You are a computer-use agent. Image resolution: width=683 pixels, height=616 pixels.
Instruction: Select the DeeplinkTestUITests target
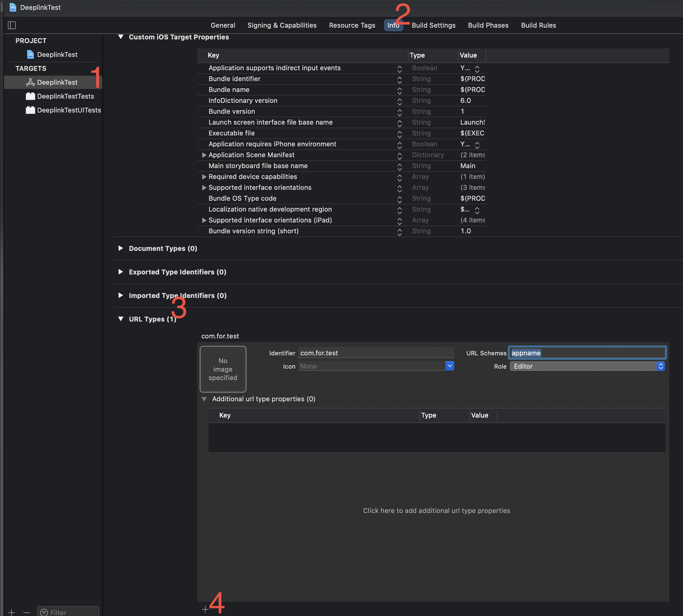69,110
